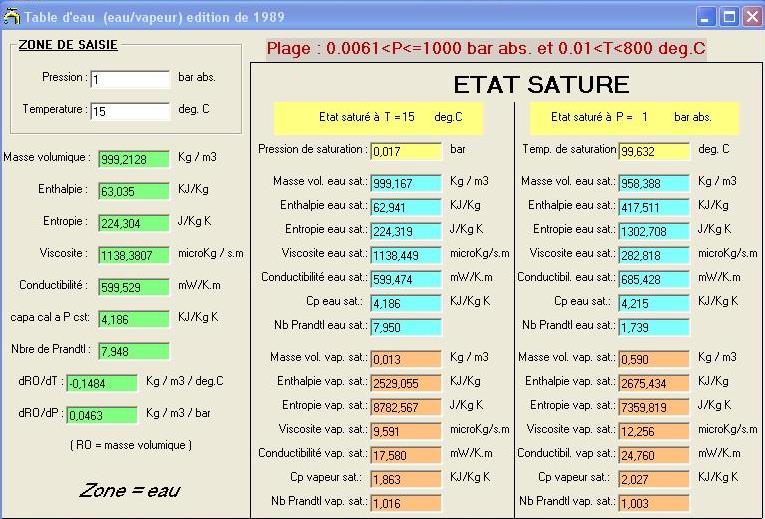The width and height of the screenshot is (765, 519).
Task: Select the Viscosite value 1138,3807
Action: click(134, 255)
